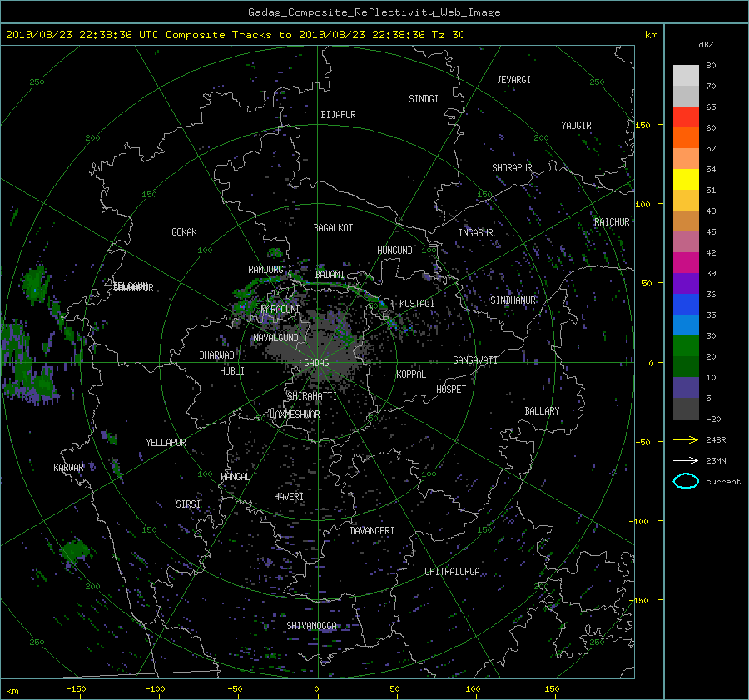Screen dimensions: 749x700
Task: Click the GADAG radar center label
Action: coord(317,363)
